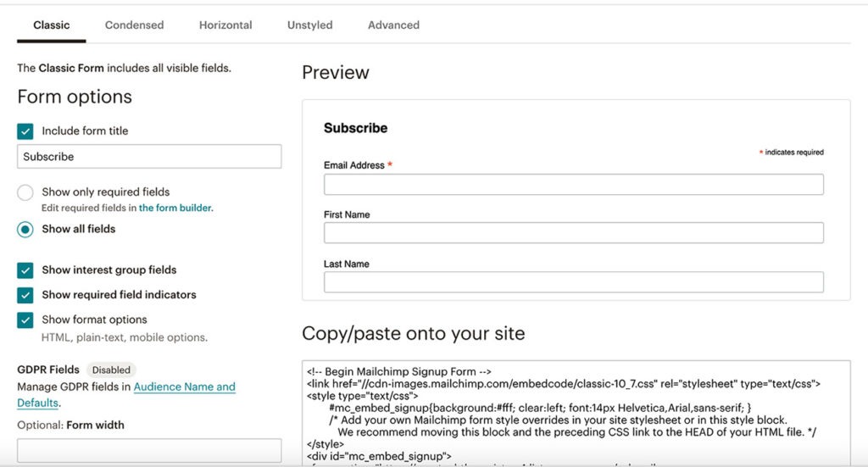
Task: Select the Horizontal form tab
Action: pos(225,25)
